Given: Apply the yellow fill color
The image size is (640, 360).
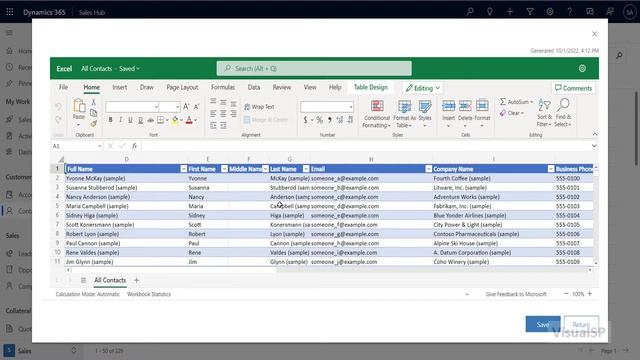Looking at the screenshot, I should coord(175,120).
